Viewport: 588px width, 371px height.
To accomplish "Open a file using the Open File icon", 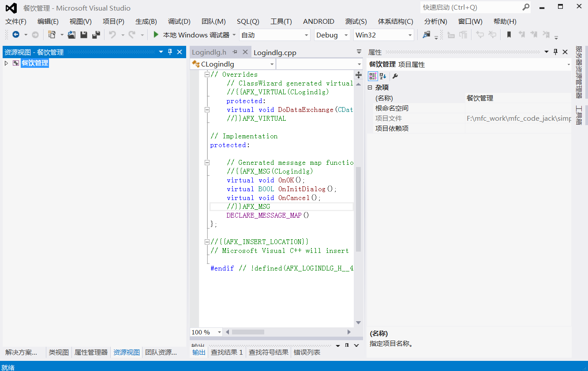I will (x=71, y=35).
